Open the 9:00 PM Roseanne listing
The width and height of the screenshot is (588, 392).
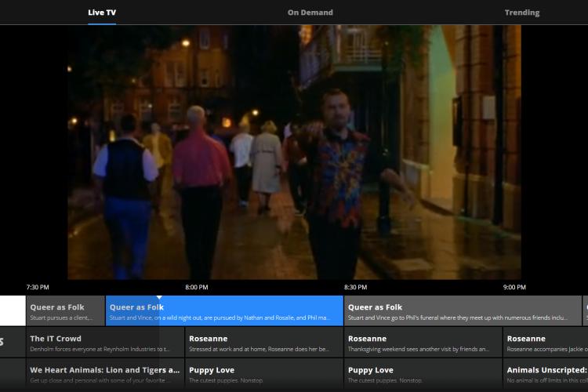tap(546, 342)
